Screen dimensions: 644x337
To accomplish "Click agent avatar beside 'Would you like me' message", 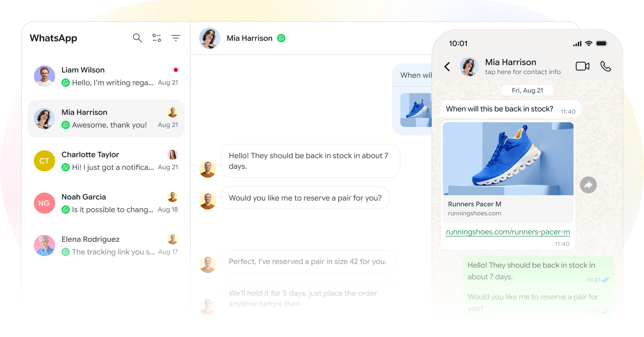I will (x=208, y=201).
